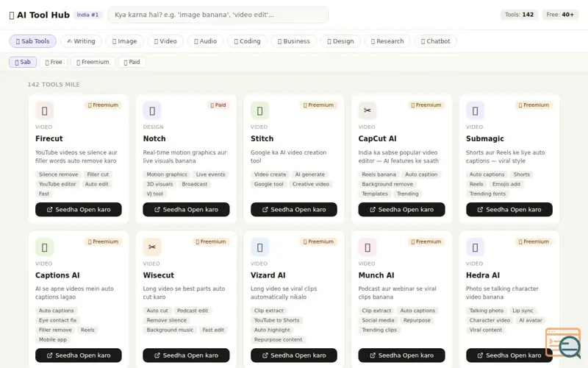
Task: Click the Repurpose content tag on Vizard AI
Action: pyautogui.click(x=278, y=340)
